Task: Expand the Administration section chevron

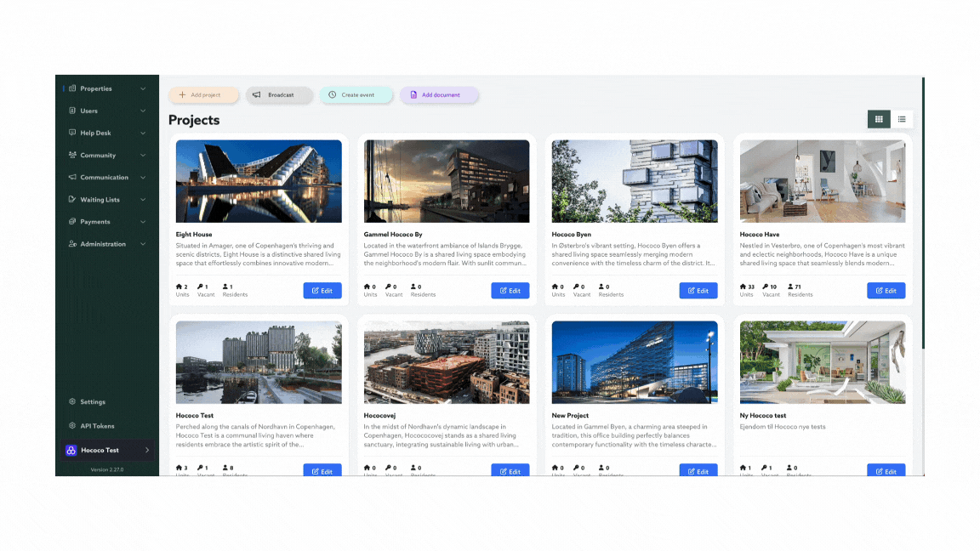Action: tap(143, 244)
